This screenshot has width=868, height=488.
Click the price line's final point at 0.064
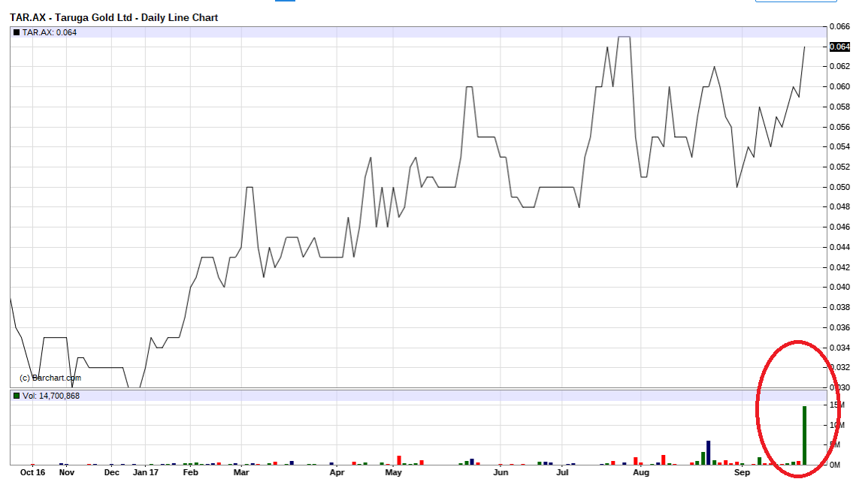tap(804, 47)
